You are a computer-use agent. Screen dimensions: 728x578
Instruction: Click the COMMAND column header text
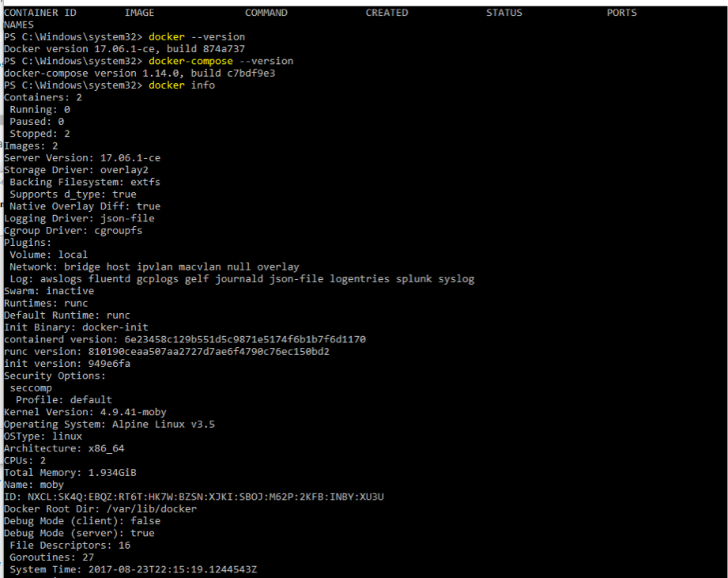click(266, 13)
